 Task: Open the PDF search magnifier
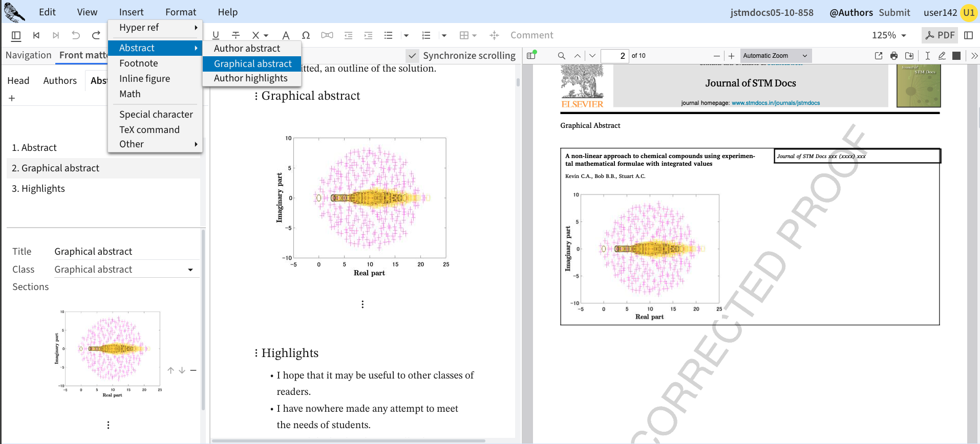coord(562,56)
